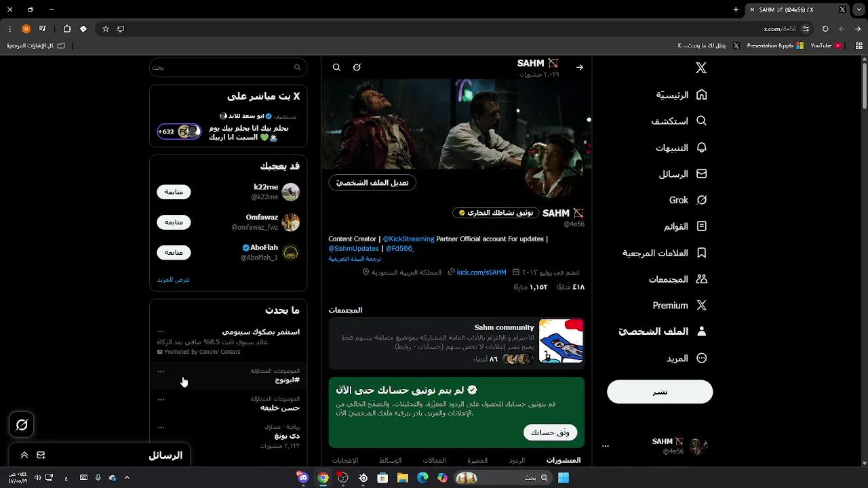Click Show more (عرض المزيد) link

point(174,280)
